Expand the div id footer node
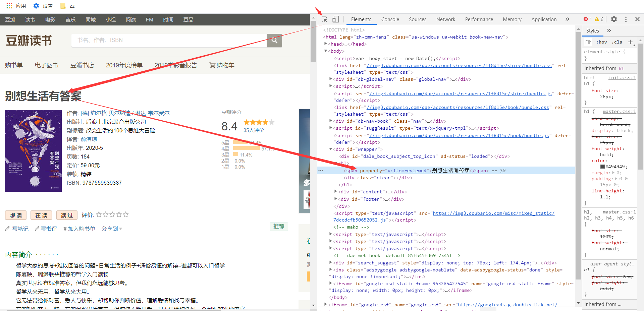Image resolution: width=644 pixels, height=311 pixels. [x=335, y=199]
